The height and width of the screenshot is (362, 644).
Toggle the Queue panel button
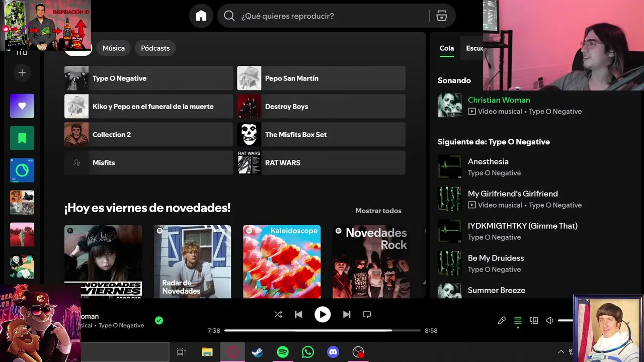tap(518, 320)
